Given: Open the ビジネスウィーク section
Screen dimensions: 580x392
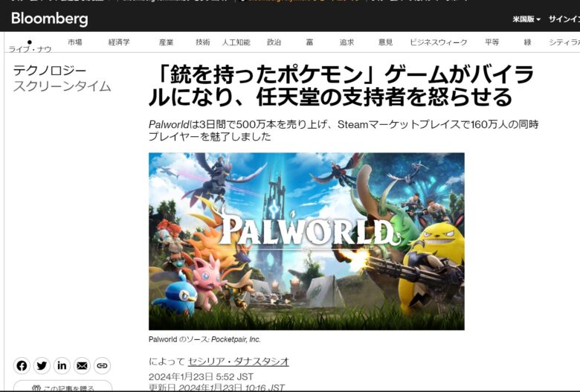Looking at the screenshot, I should coord(438,42).
